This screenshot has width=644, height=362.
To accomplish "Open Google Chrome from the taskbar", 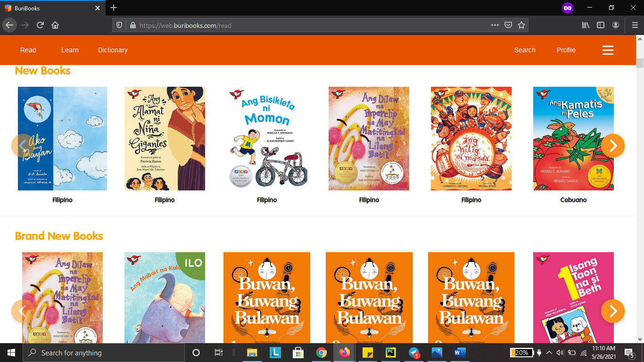I will 322,353.
